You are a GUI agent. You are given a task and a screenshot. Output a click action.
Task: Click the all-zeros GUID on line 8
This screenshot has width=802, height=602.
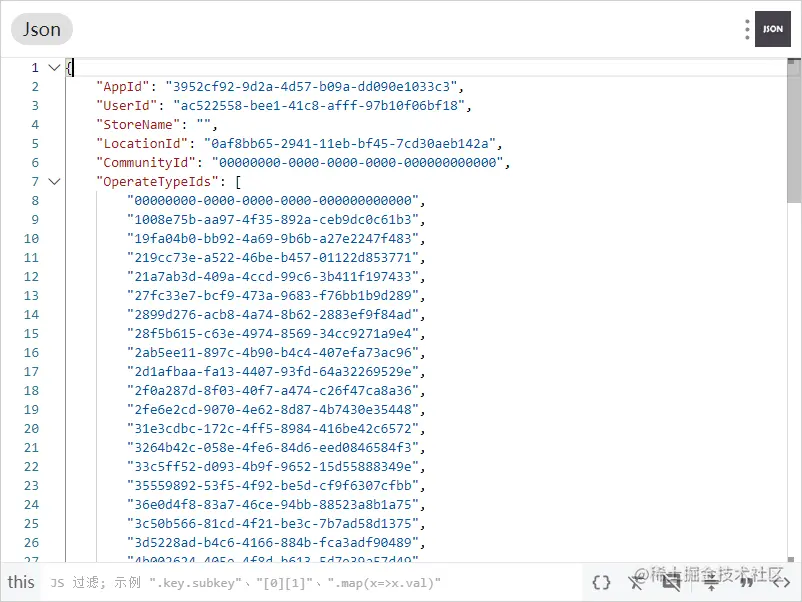click(273, 200)
